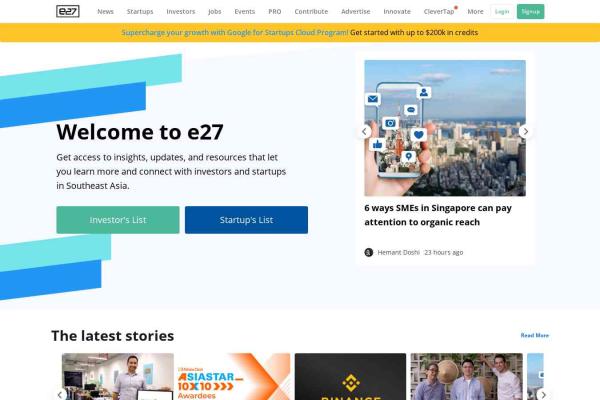This screenshot has height=400, width=600.
Task: Click Read More beside latest stories
Action: (535, 335)
